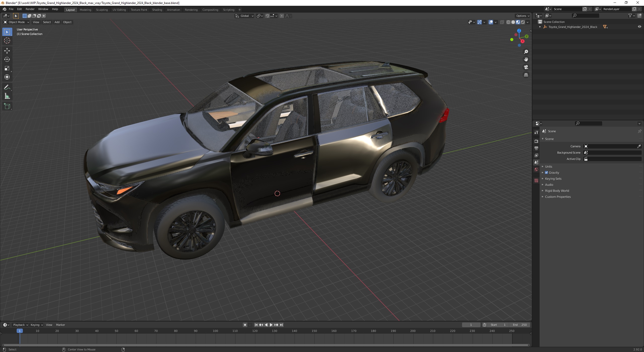The image size is (644, 352).
Task: Open the Object Mode dropdown
Action: (x=17, y=22)
